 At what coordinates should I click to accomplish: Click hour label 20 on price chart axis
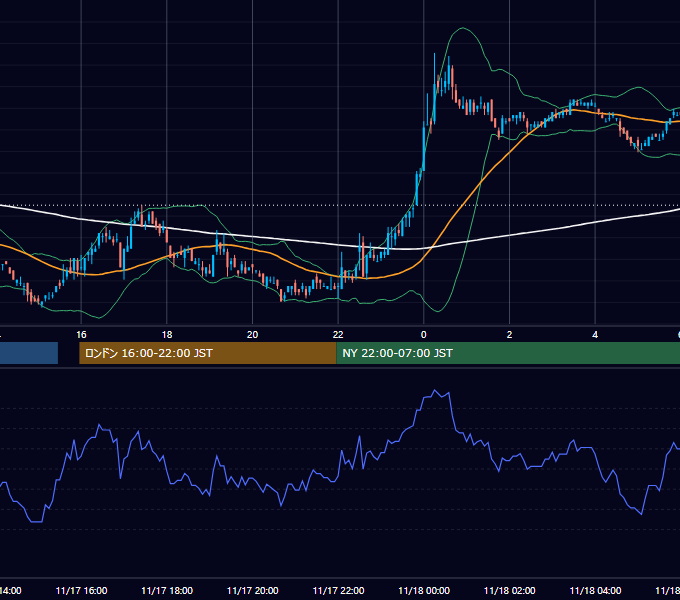252,335
